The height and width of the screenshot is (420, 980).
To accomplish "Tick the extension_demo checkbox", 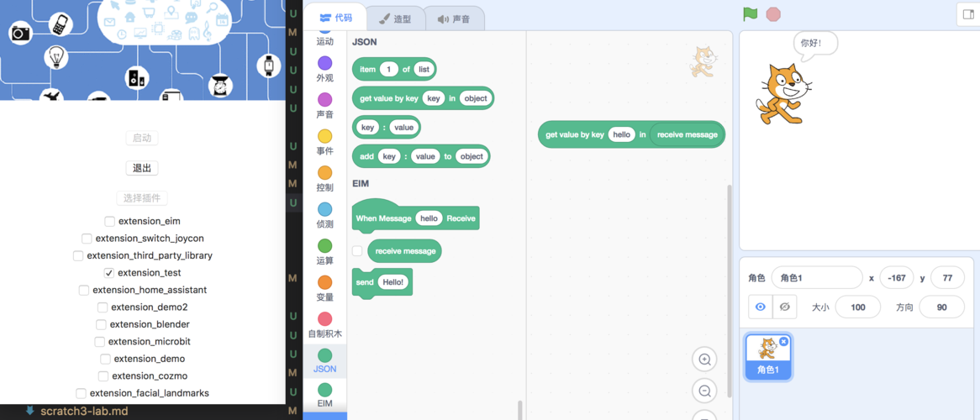I will (105, 359).
